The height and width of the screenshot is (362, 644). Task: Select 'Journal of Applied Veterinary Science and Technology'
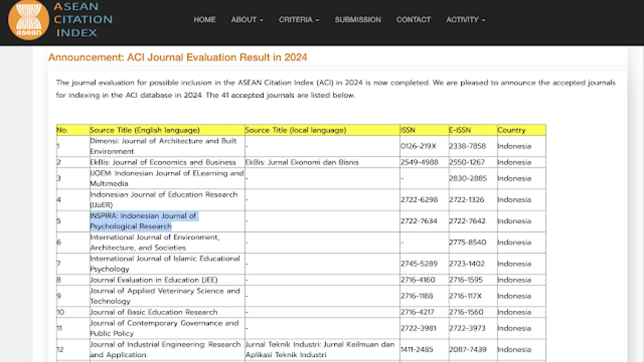pos(165,296)
